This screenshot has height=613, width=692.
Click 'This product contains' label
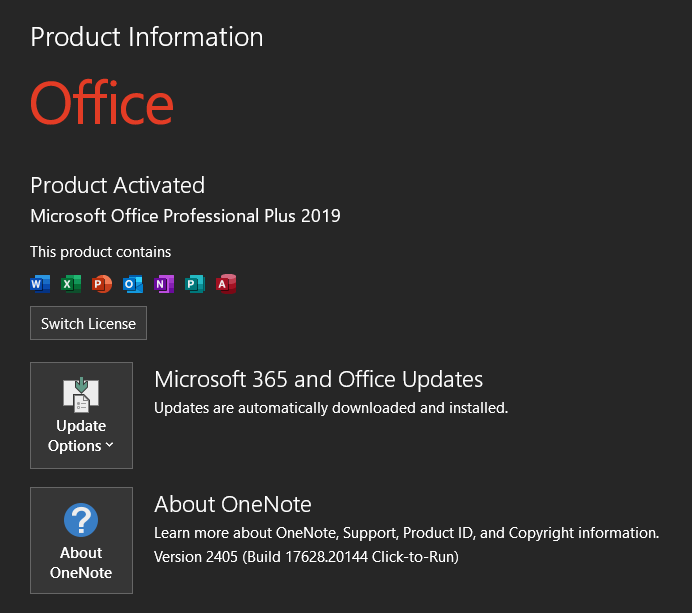[101, 252]
